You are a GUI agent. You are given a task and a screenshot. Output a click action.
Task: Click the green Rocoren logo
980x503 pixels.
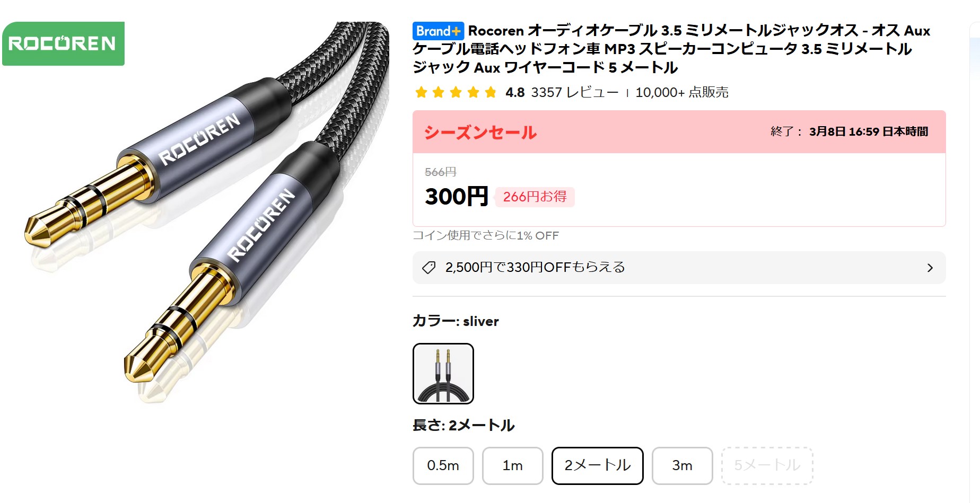click(63, 43)
